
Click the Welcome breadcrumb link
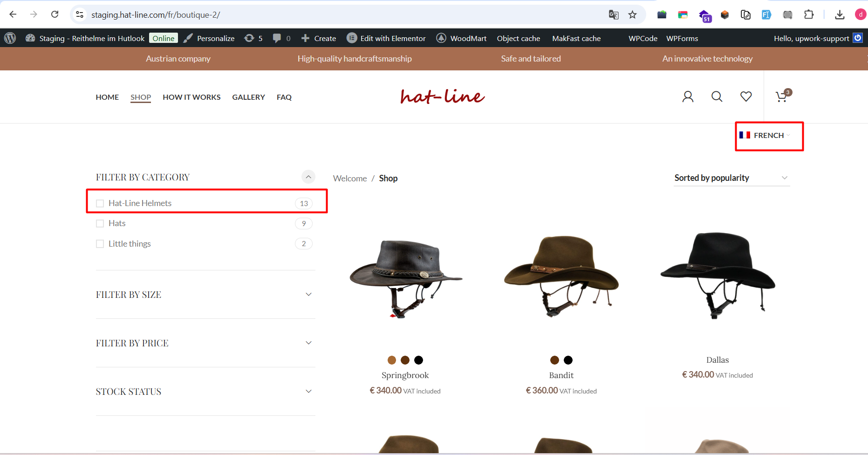[350, 179]
